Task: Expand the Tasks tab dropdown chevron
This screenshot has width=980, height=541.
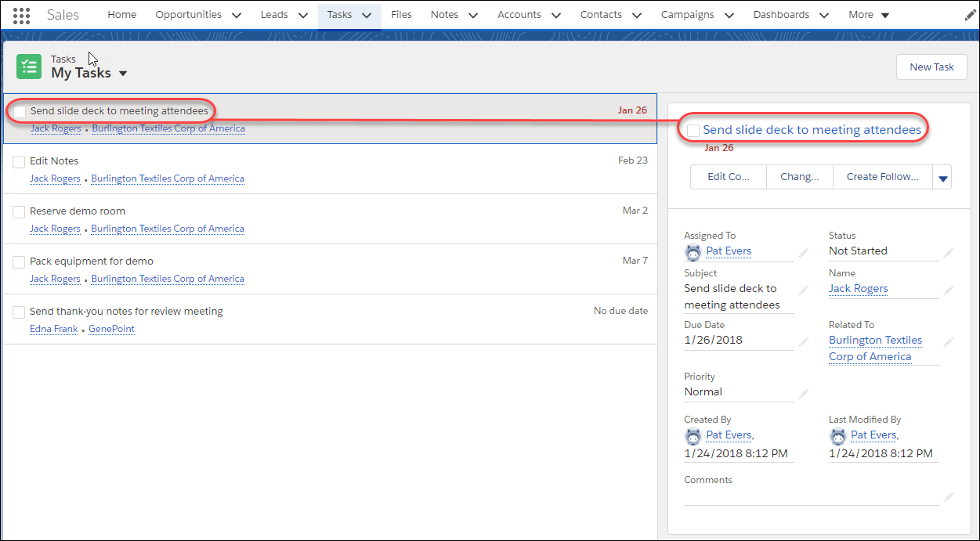Action: click(366, 14)
